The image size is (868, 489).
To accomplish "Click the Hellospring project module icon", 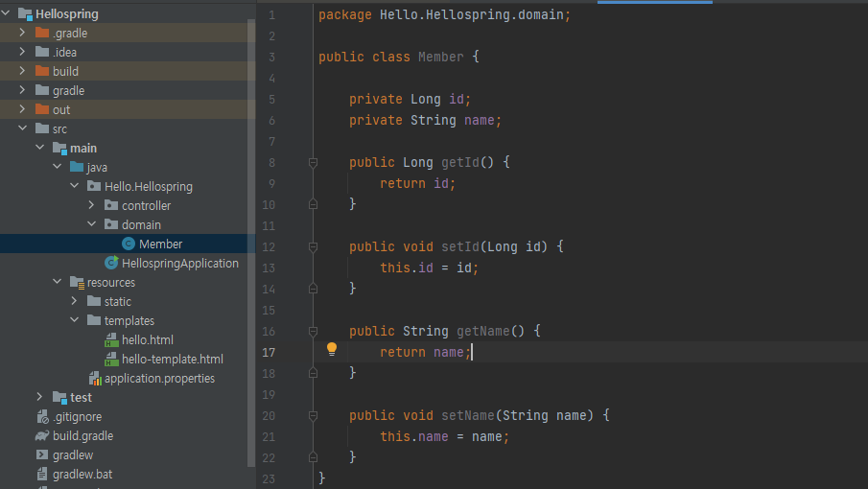I will point(26,13).
